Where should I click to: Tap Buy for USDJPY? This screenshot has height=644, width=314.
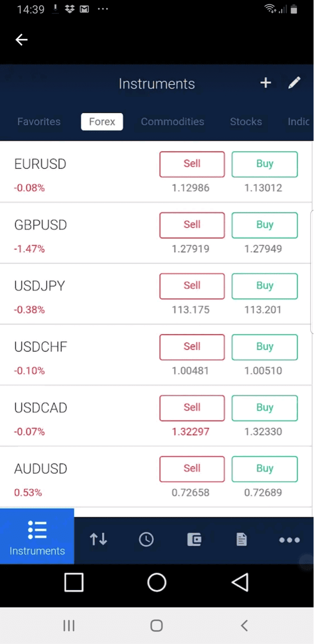click(264, 286)
